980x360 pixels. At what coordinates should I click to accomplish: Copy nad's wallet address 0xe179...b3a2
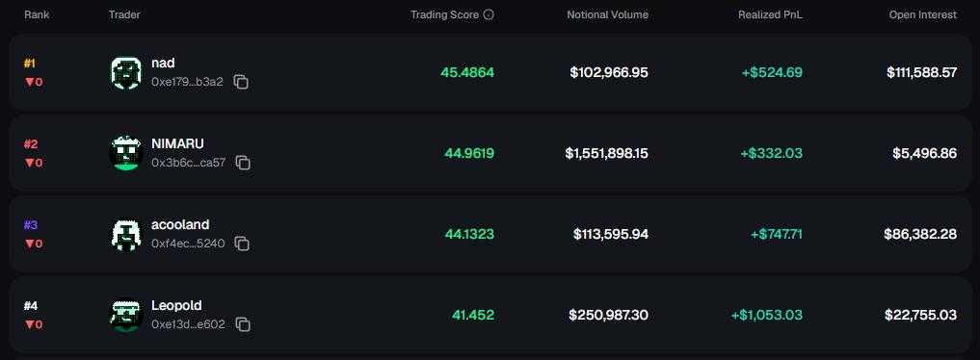241,82
